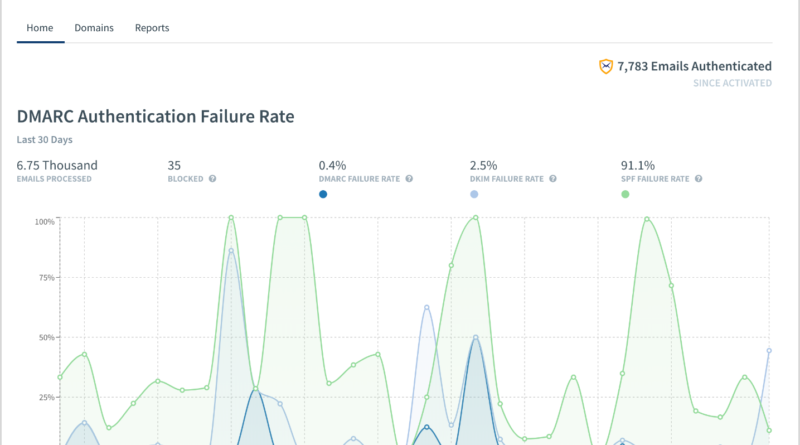Click the DMARC Authentication Failure Rate heading
Image resolution: width=800 pixels, height=445 pixels.
click(155, 116)
